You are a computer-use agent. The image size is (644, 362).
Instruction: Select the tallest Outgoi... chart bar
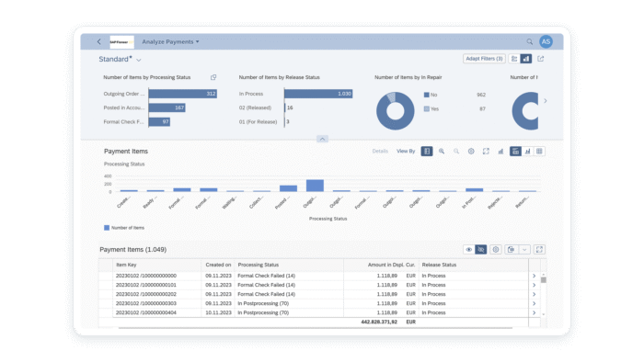click(315, 186)
